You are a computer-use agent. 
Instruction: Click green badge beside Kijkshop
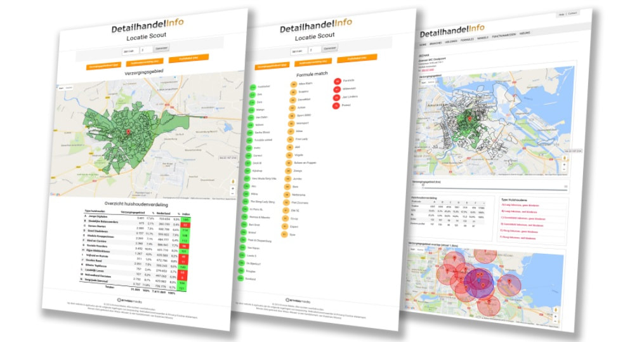pyautogui.click(x=247, y=171)
